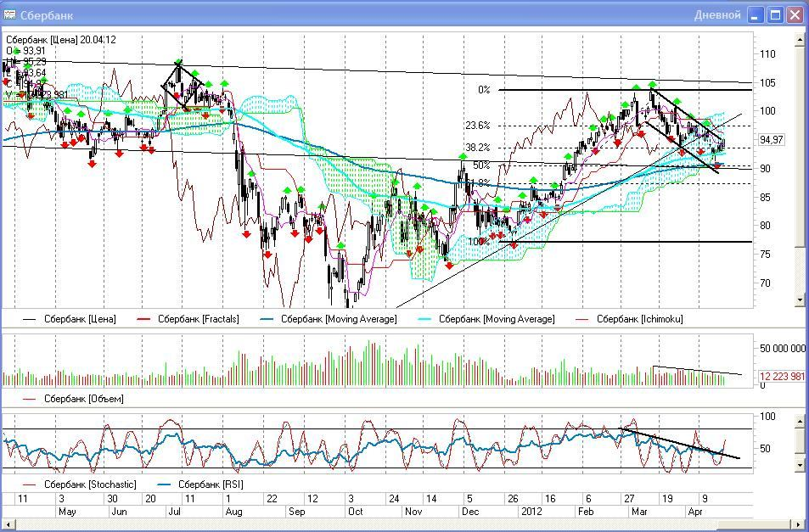Click the date label 24 on time axis
The height and width of the screenshot is (532, 809).
pyautogui.click(x=394, y=499)
